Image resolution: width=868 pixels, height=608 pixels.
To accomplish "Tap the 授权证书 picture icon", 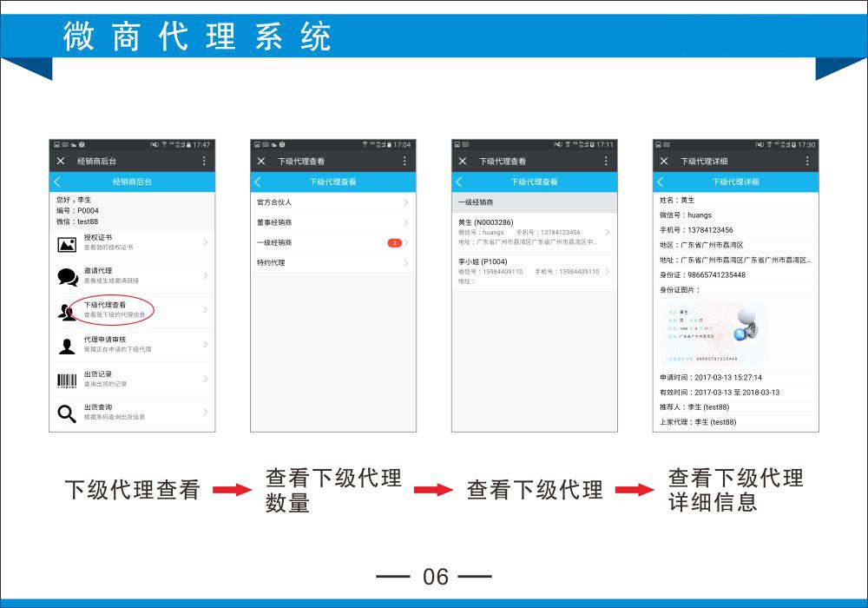I will pyautogui.click(x=67, y=244).
